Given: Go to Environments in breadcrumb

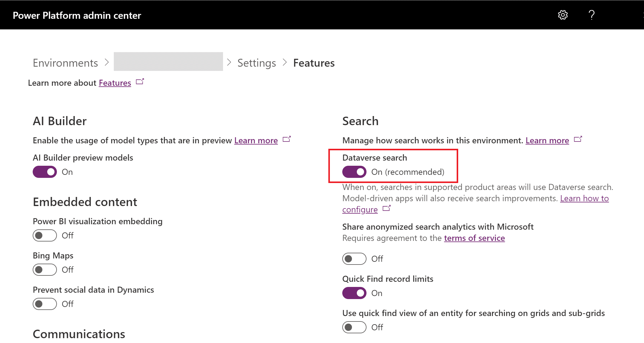Looking at the screenshot, I should pos(65,63).
